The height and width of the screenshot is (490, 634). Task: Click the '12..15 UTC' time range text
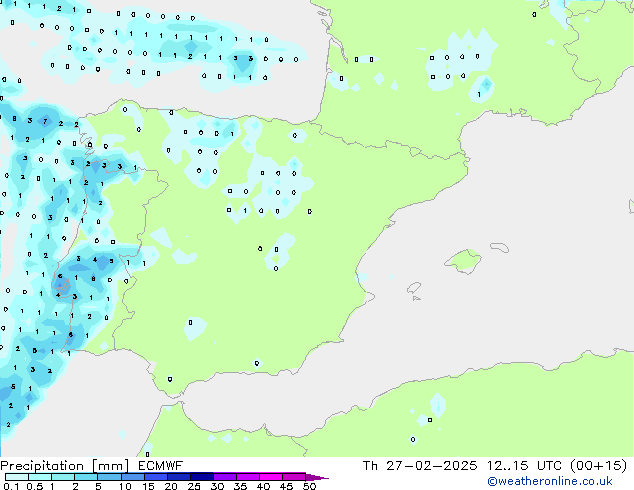(x=524, y=466)
